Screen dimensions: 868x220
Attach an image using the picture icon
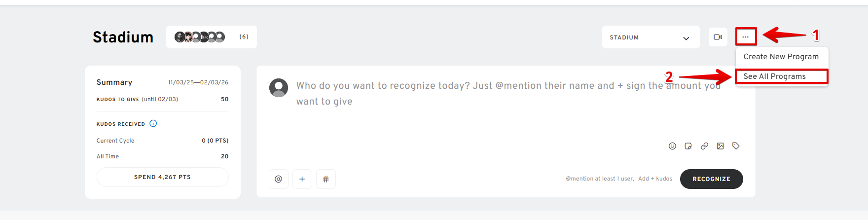tap(720, 146)
